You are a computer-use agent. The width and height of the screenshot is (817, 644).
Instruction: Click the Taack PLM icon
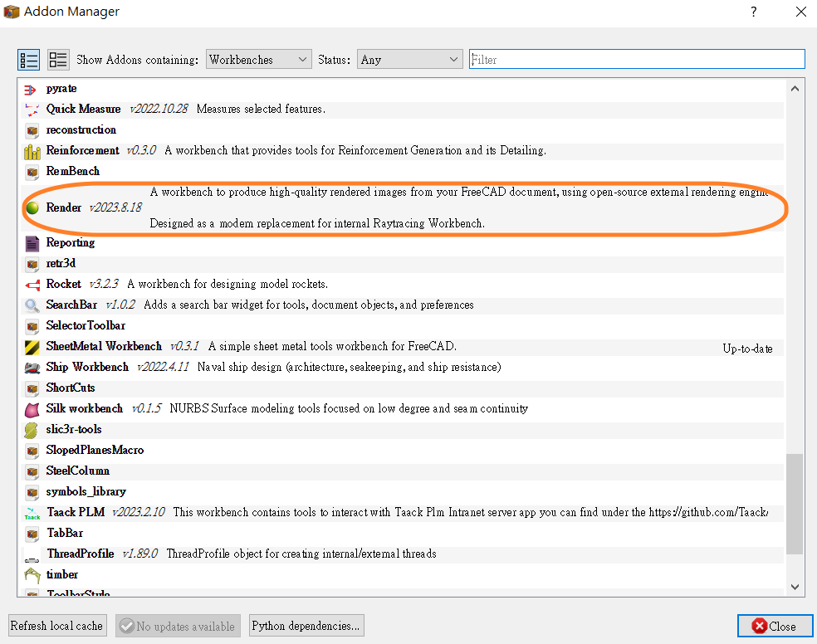point(32,514)
